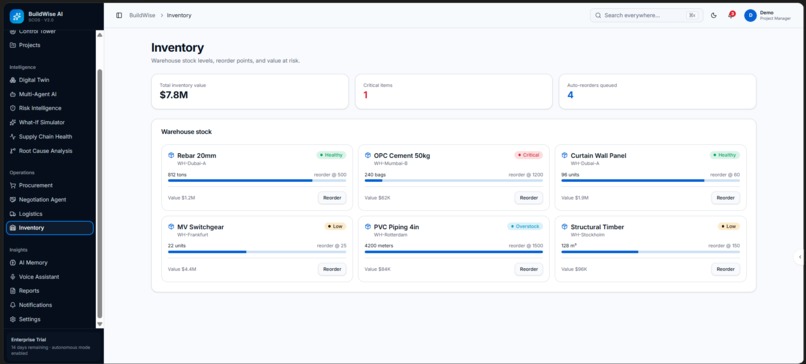
Task: Click the Reports sidebar icon
Action: pos(13,291)
